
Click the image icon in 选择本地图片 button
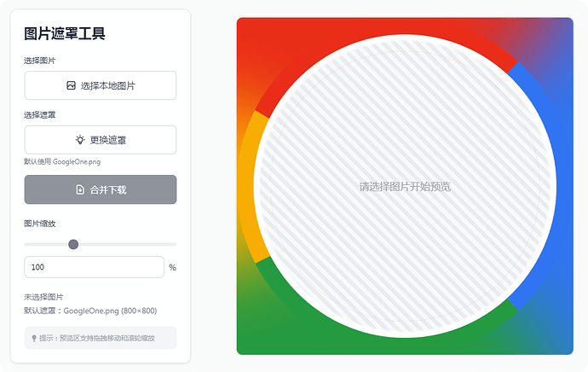pyautogui.click(x=71, y=85)
